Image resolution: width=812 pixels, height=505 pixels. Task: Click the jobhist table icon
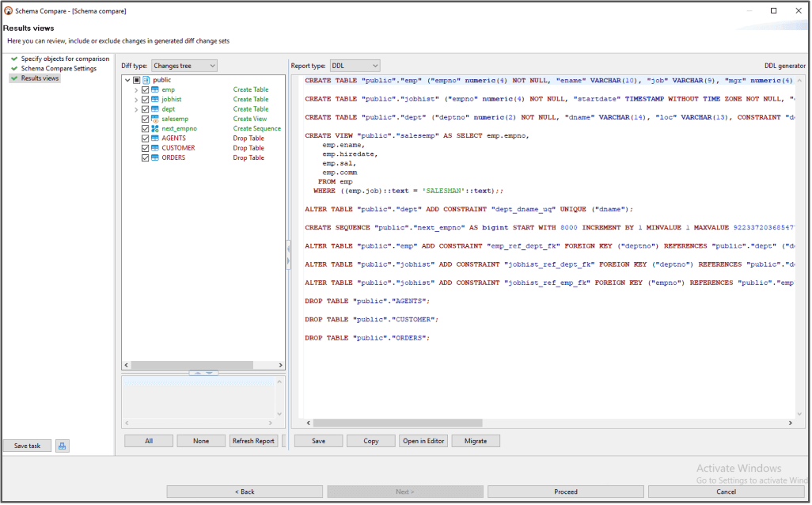(155, 100)
